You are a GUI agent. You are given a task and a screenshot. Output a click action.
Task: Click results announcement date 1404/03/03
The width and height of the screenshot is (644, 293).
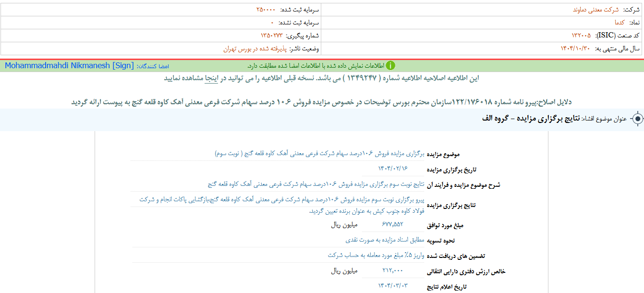[x=392, y=286]
